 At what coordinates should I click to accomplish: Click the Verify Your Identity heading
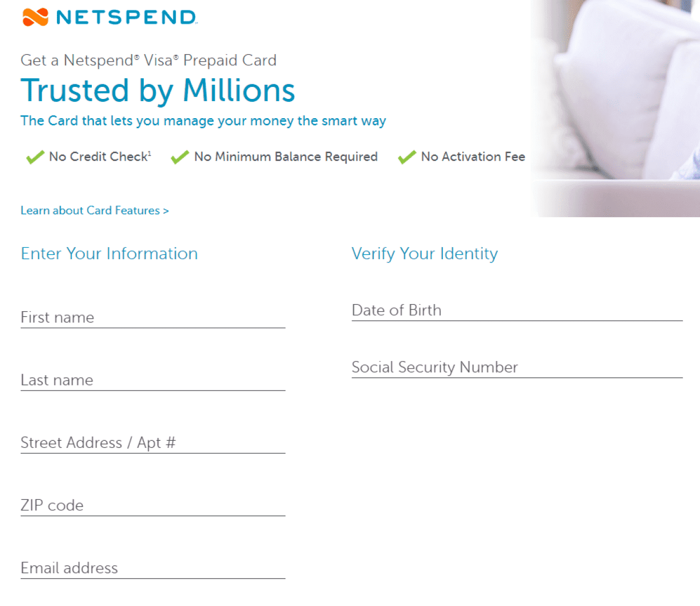[424, 253]
